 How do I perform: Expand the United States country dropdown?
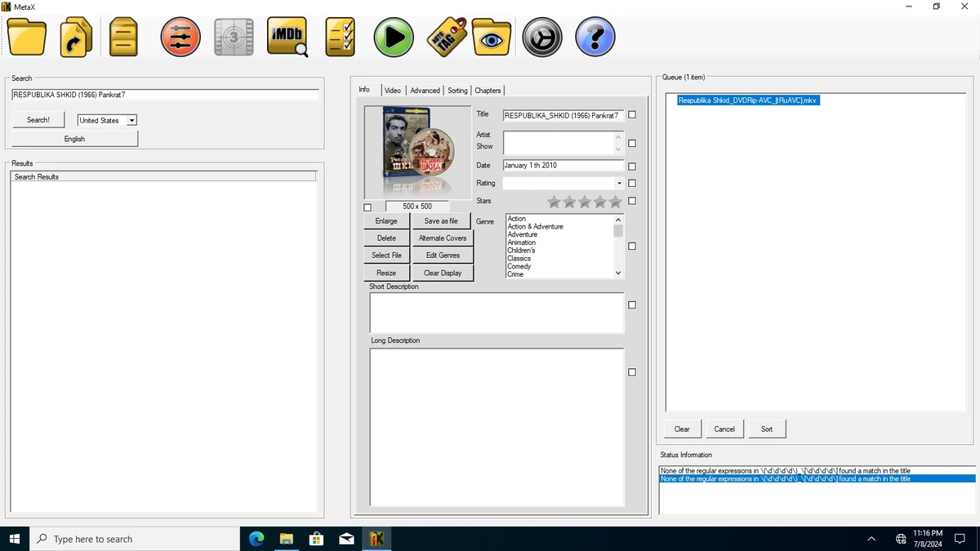coord(132,120)
